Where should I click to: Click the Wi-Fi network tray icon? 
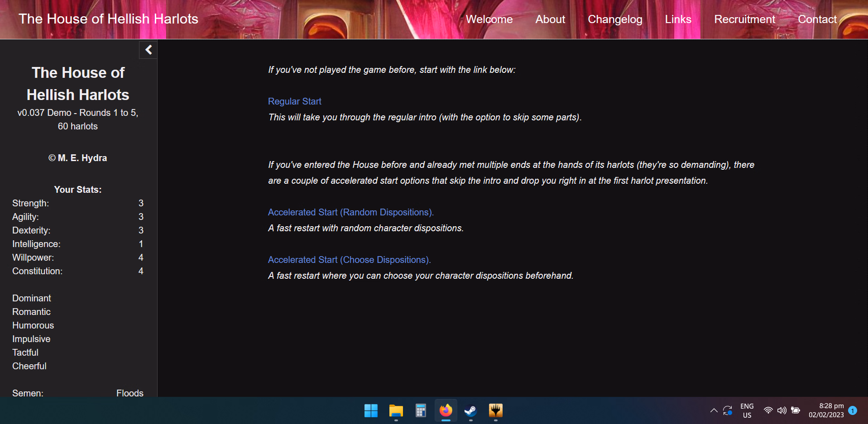(768, 410)
